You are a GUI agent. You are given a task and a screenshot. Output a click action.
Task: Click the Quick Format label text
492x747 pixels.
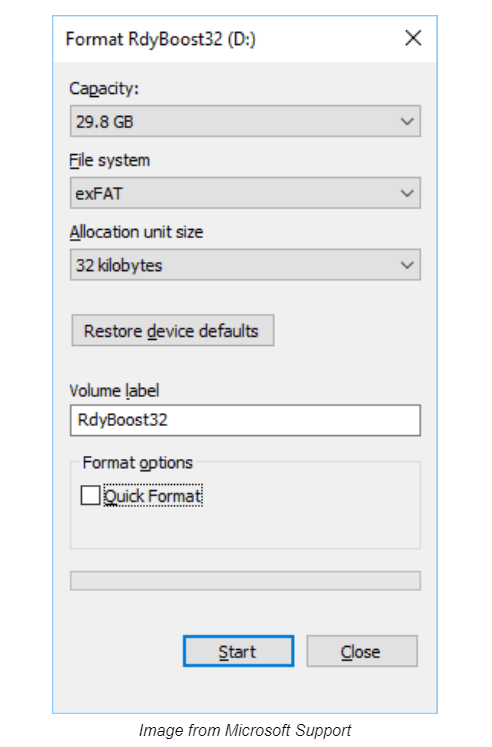coord(153,496)
